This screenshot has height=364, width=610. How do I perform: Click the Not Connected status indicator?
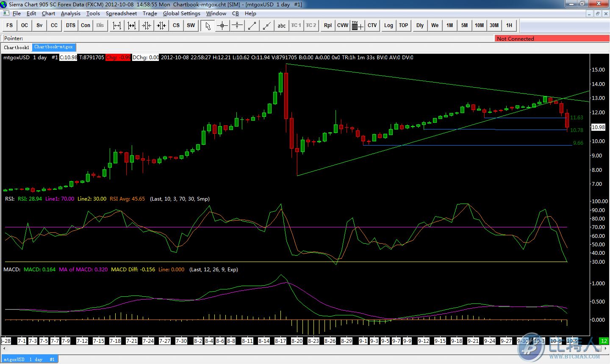coord(552,39)
